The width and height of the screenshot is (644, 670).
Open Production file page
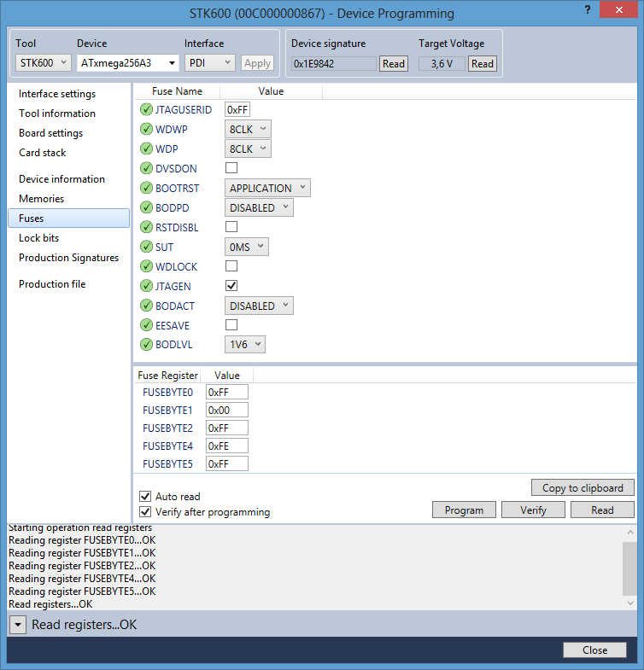click(52, 284)
